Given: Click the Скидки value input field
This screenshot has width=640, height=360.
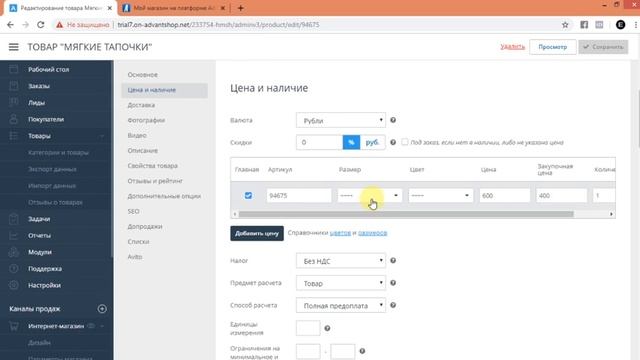Looking at the screenshot, I should [320, 142].
